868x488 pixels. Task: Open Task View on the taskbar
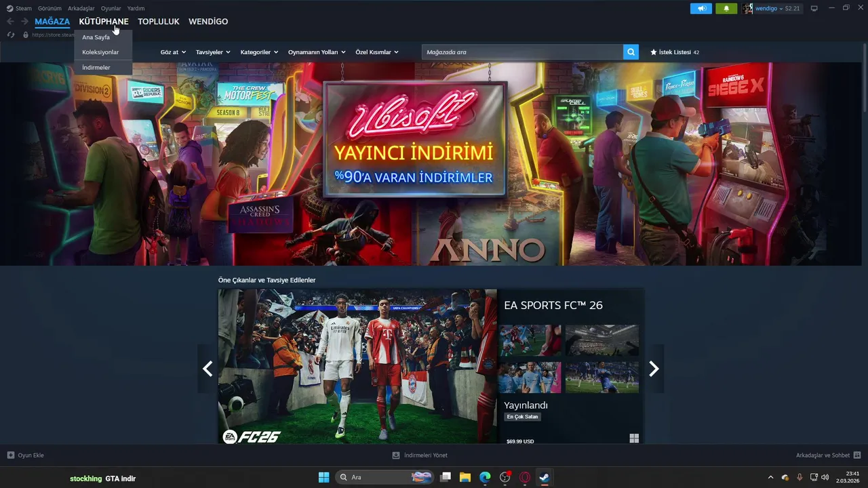pyautogui.click(x=446, y=477)
